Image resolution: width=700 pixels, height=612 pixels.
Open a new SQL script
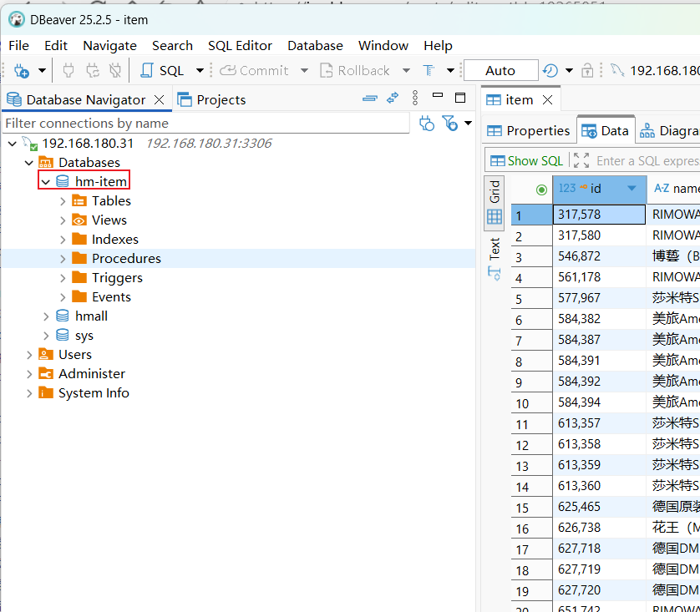(x=161, y=70)
